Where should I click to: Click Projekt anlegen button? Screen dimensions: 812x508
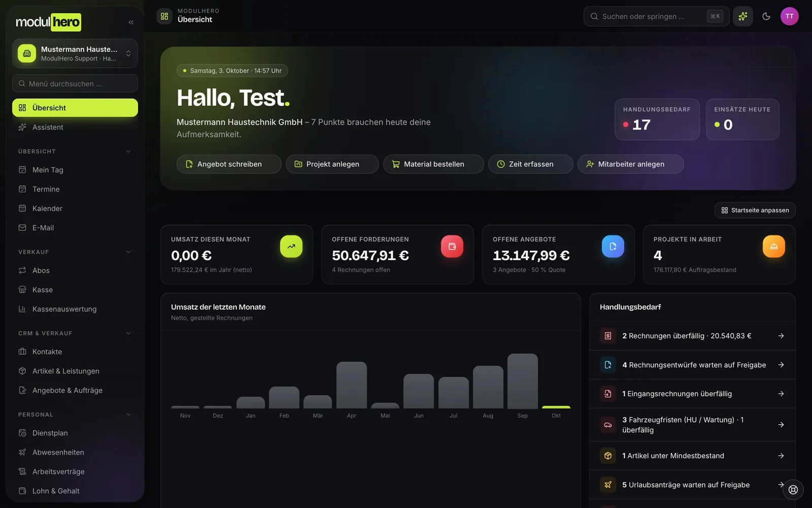(x=332, y=164)
